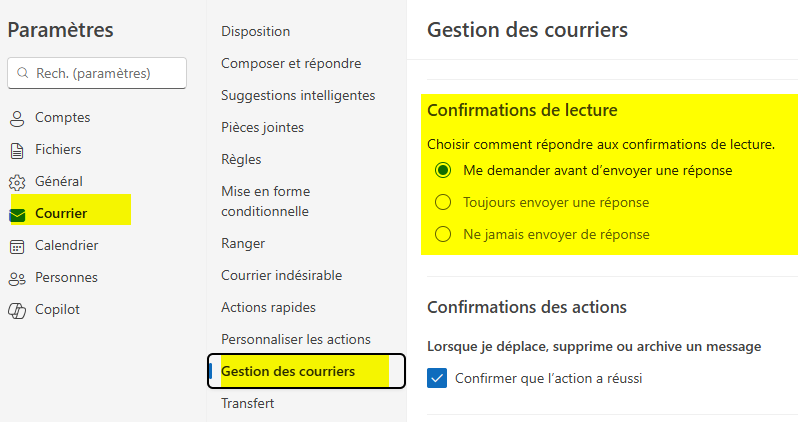This screenshot has height=422, width=798.
Task: Open the Pièces jointes section
Action: tap(262, 128)
